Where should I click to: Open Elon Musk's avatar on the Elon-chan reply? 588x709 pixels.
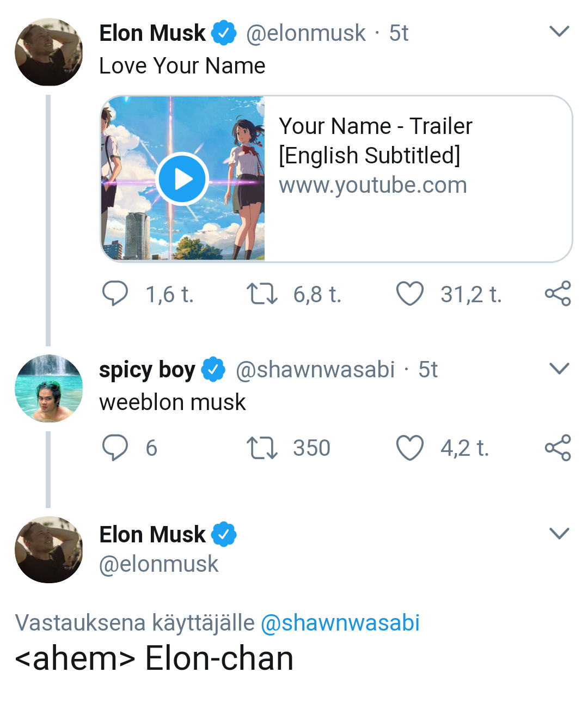pos(49,549)
